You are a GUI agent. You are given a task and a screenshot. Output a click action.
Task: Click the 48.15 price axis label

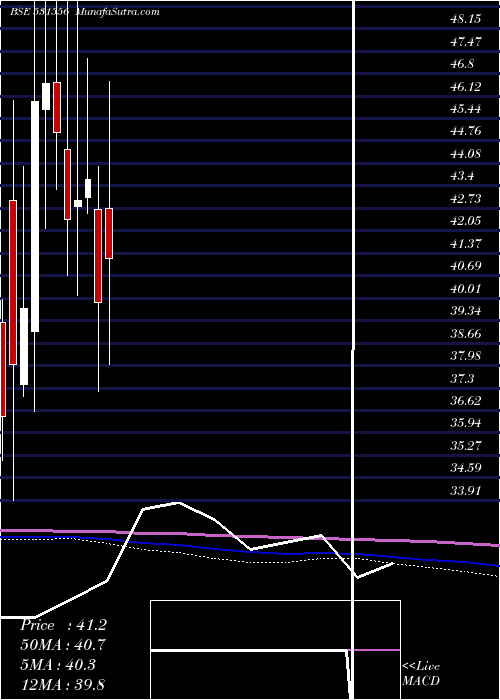[x=466, y=19]
